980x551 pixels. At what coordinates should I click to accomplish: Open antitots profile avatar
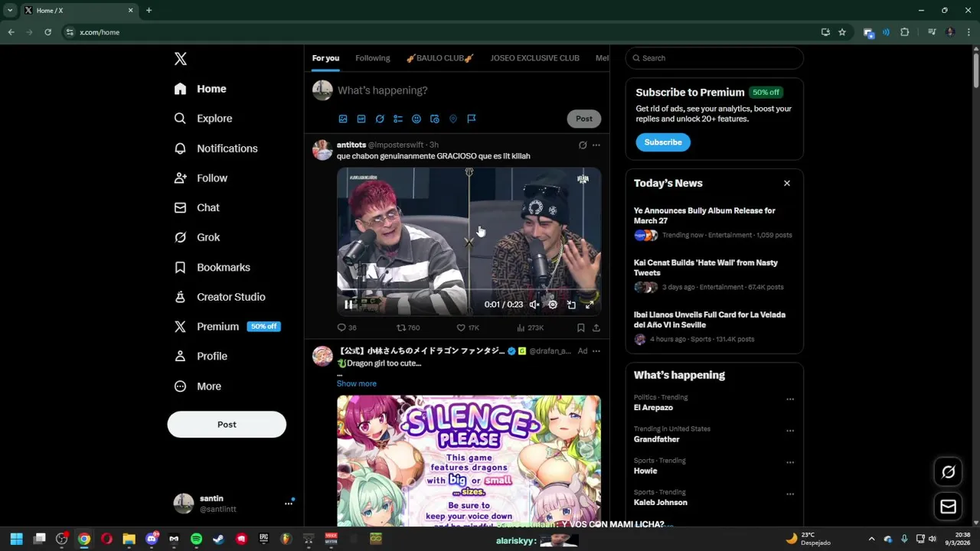tap(322, 150)
